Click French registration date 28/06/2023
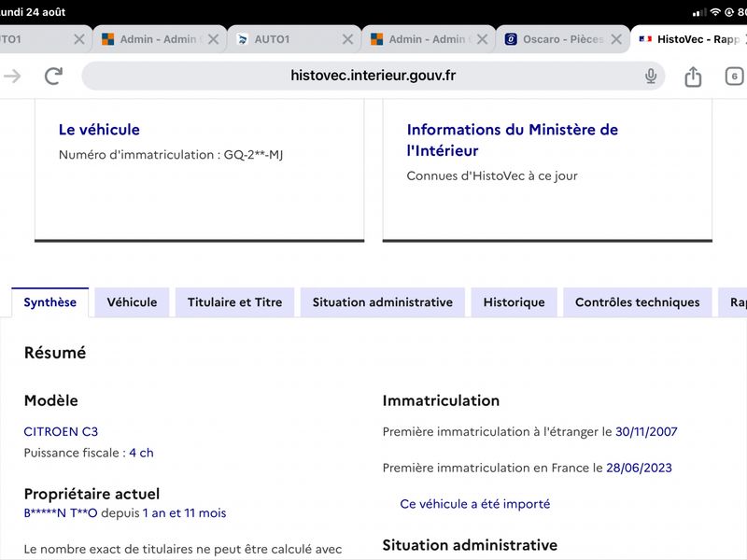This screenshot has width=747, height=560. point(639,468)
